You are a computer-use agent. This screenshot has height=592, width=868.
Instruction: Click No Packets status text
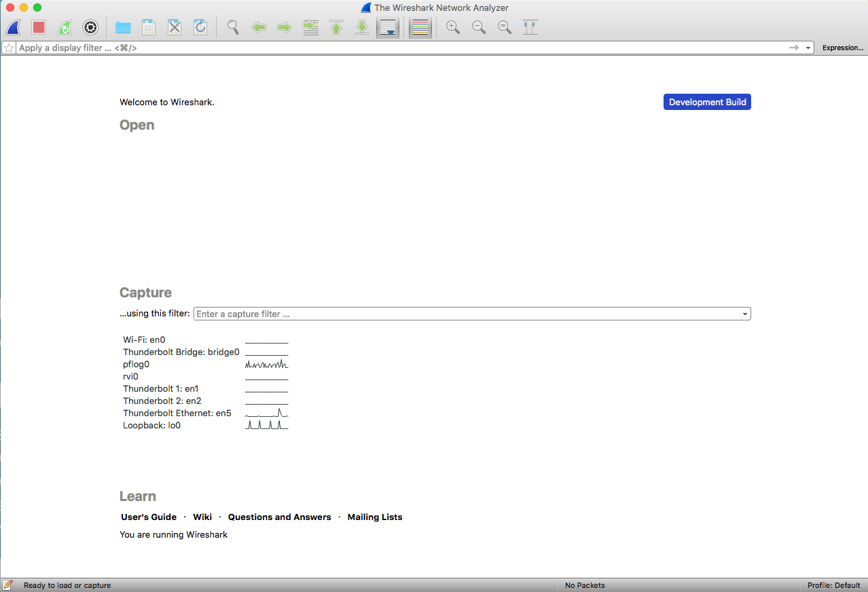585,585
